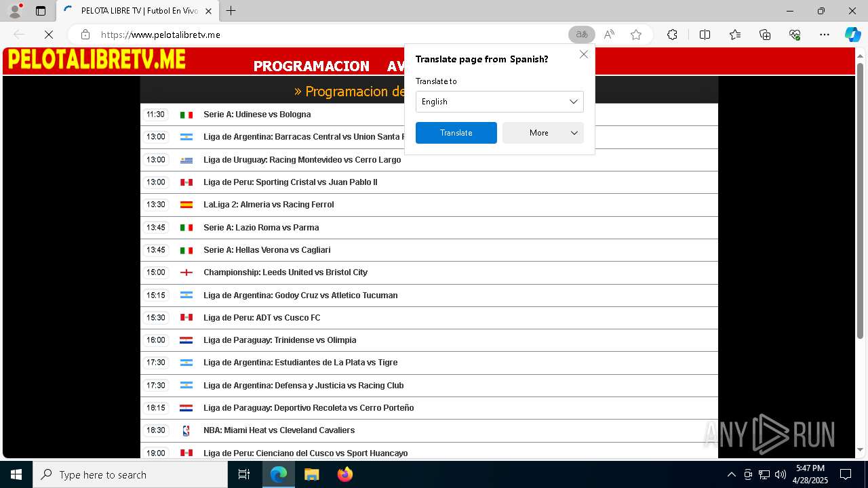
Task: Click the 11:30 time badge
Action: pyautogui.click(x=156, y=115)
